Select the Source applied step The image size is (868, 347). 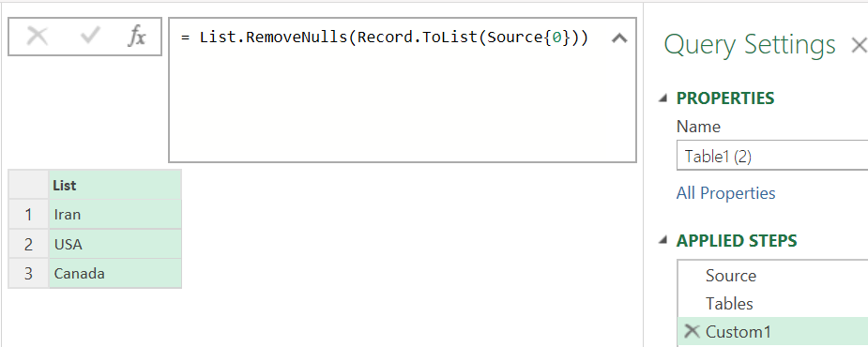[773, 276]
